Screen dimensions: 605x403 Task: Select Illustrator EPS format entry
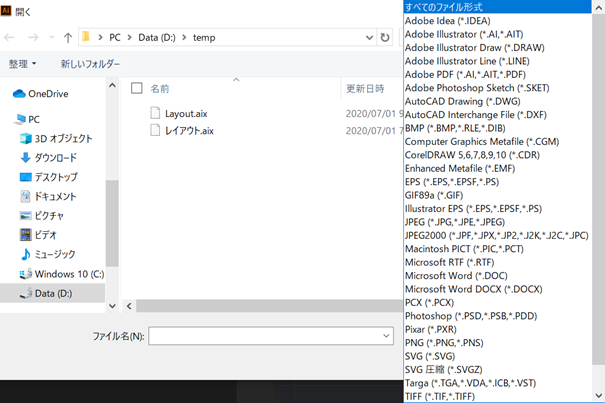pyautogui.click(x=497, y=209)
